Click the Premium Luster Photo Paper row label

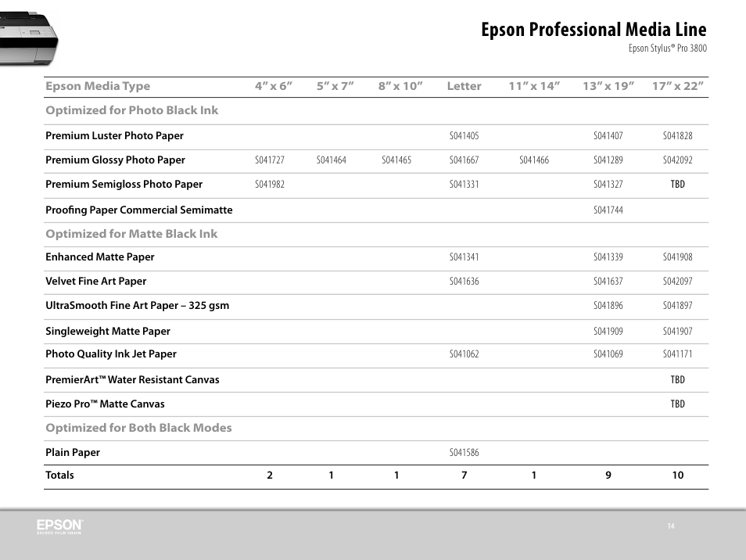pyautogui.click(x=114, y=135)
